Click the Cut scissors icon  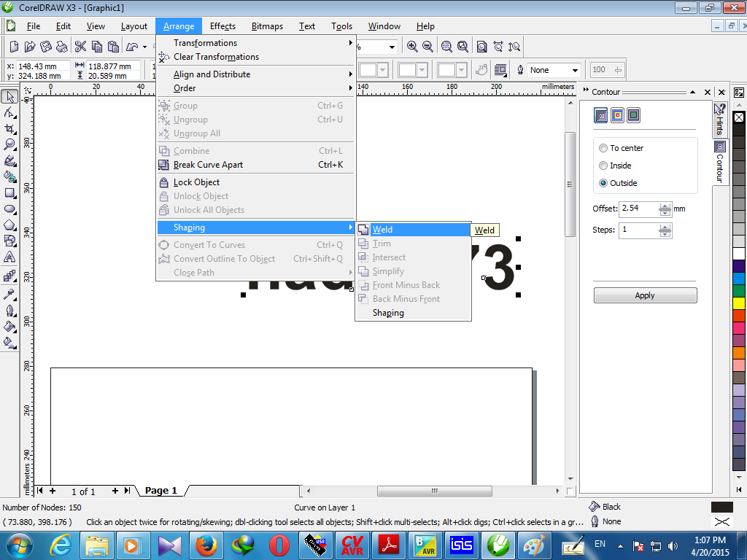click(x=80, y=46)
